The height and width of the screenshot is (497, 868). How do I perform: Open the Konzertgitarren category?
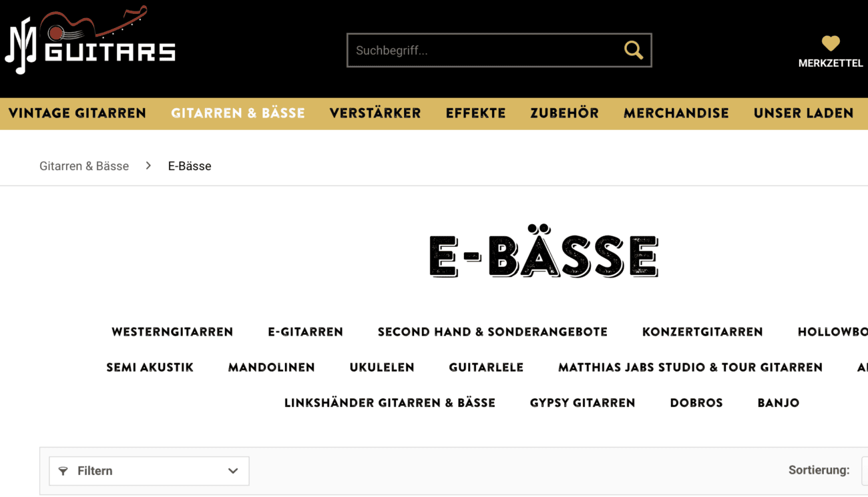[702, 332]
